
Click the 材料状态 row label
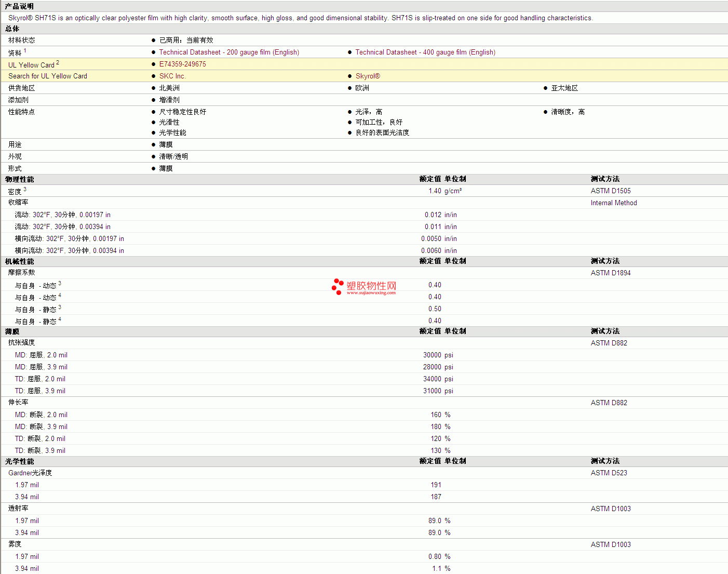[x=22, y=40]
